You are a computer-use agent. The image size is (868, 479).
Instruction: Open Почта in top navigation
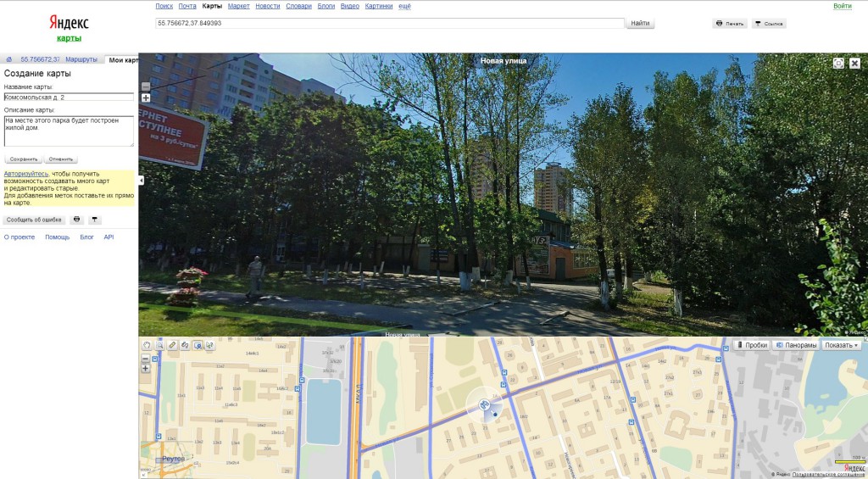pos(187,6)
